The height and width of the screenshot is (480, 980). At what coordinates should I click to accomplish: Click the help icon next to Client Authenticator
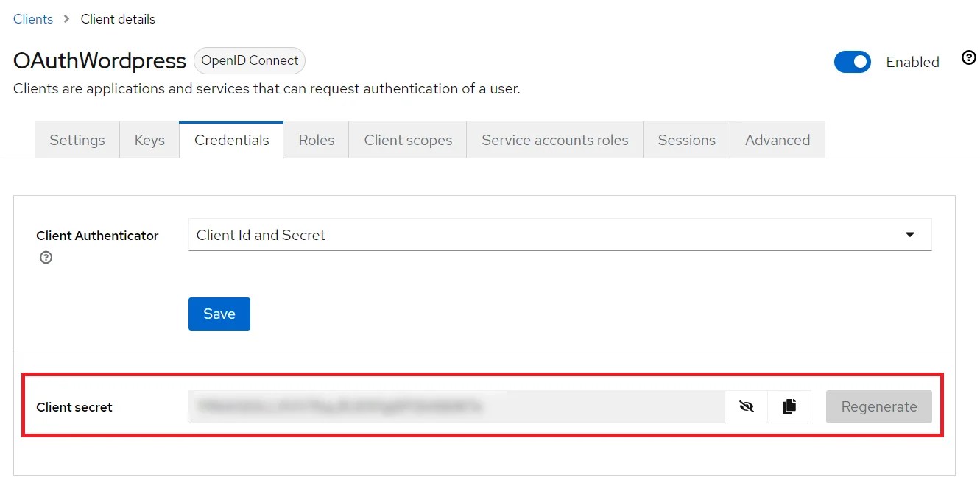click(x=45, y=257)
